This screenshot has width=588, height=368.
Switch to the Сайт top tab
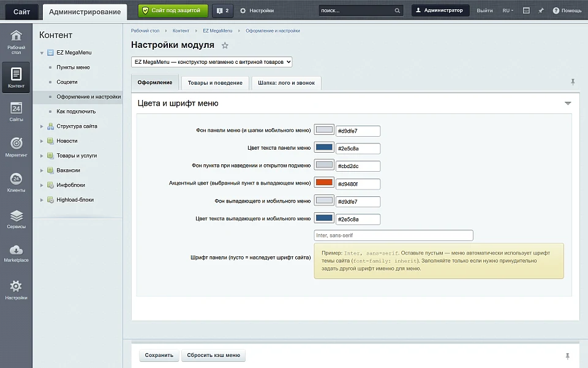[21, 12]
